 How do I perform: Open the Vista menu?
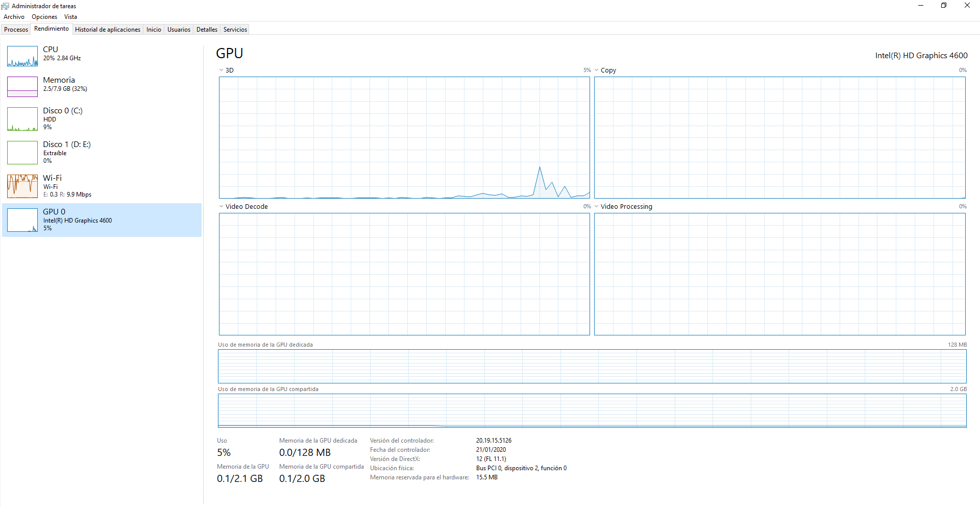coord(70,17)
